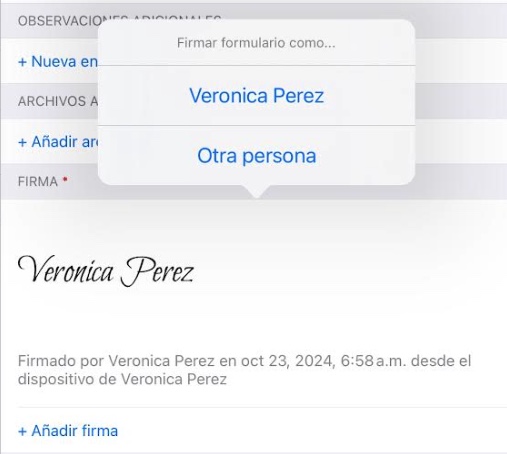
Task: Click the OBSERVACIONES section header
Action: (58, 21)
